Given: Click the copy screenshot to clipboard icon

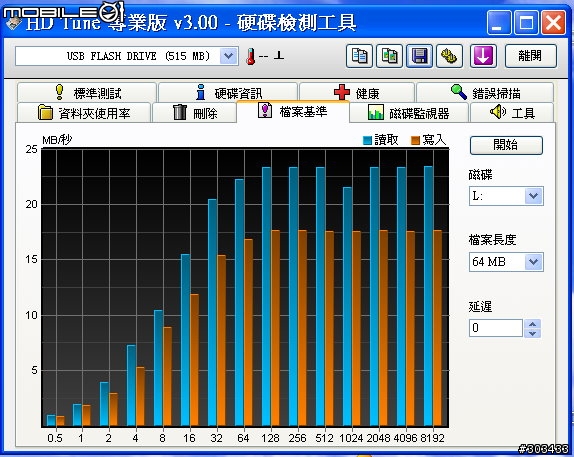Looking at the screenshot, I should pos(389,56).
